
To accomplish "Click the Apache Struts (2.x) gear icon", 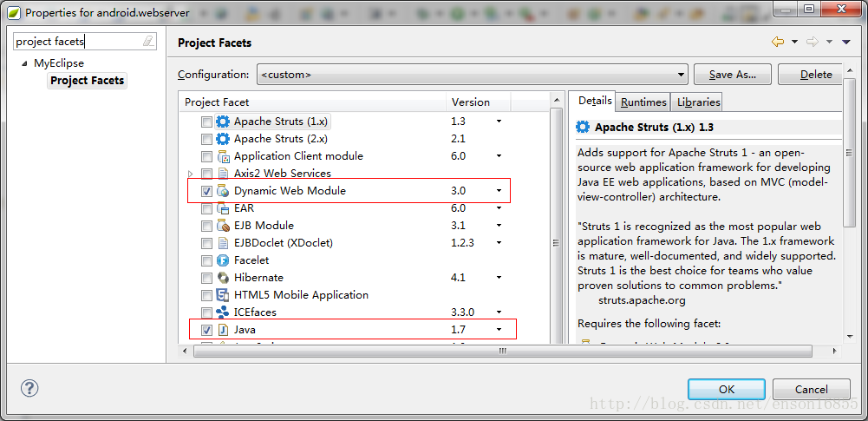I will pos(223,139).
